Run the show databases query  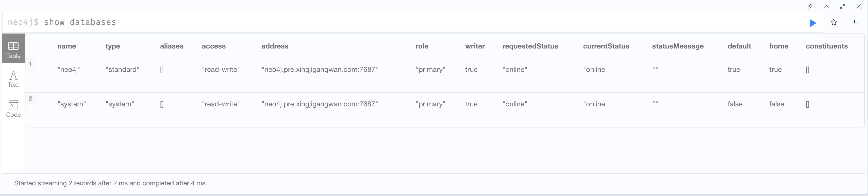click(812, 23)
